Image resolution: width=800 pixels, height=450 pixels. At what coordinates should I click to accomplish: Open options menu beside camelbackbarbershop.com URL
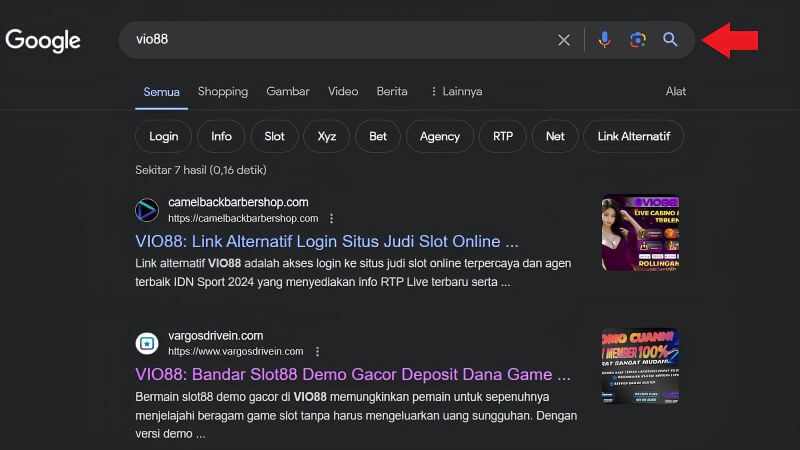click(x=332, y=218)
